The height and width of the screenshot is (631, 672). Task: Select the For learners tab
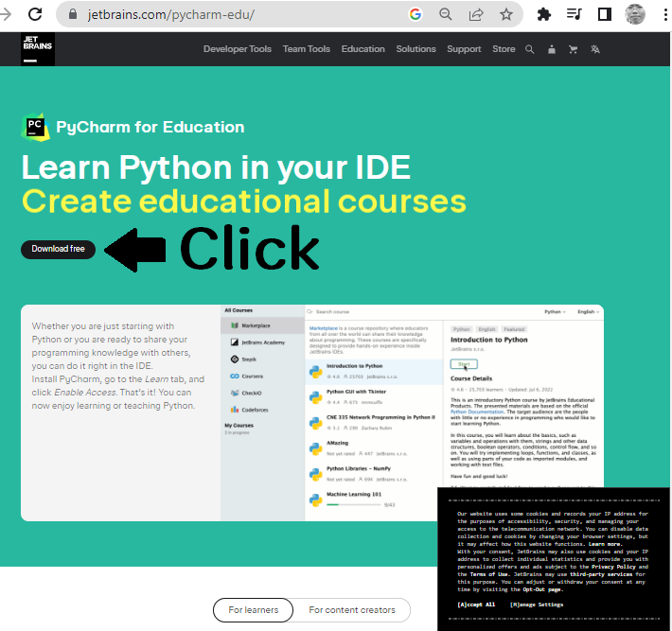click(254, 609)
